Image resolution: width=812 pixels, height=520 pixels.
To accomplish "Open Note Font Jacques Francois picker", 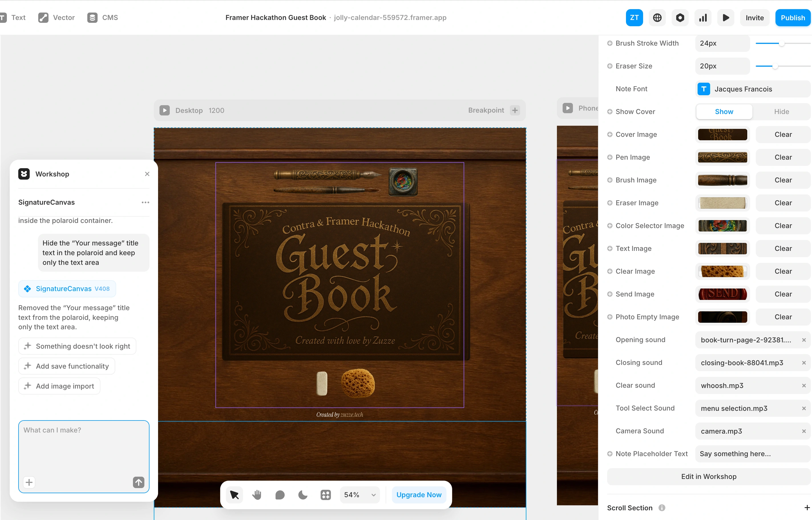I will [x=753, y=89].
